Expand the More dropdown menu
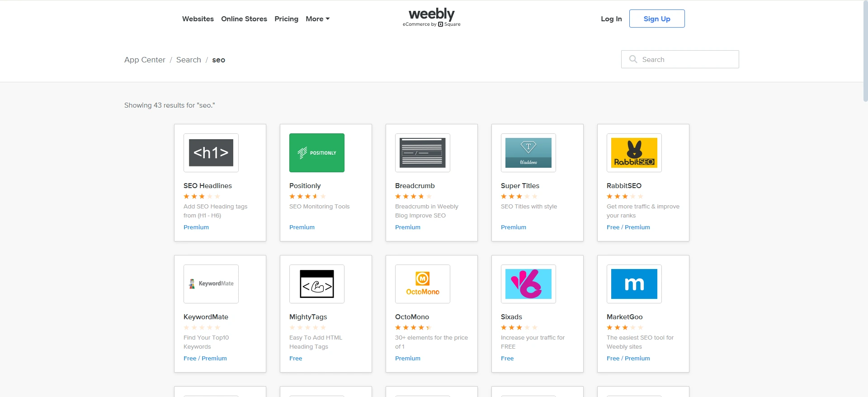The image size is (868, 397). (317, 19)
